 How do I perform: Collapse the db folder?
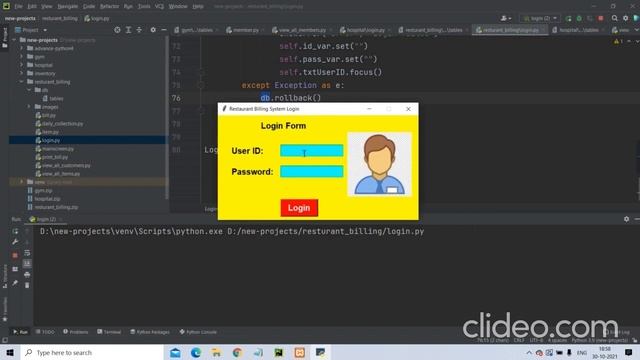[29, 90]
